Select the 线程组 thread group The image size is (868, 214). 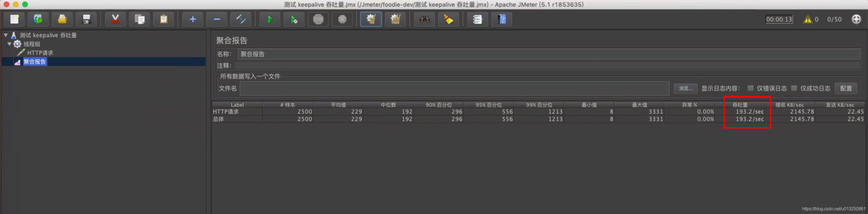32,44
